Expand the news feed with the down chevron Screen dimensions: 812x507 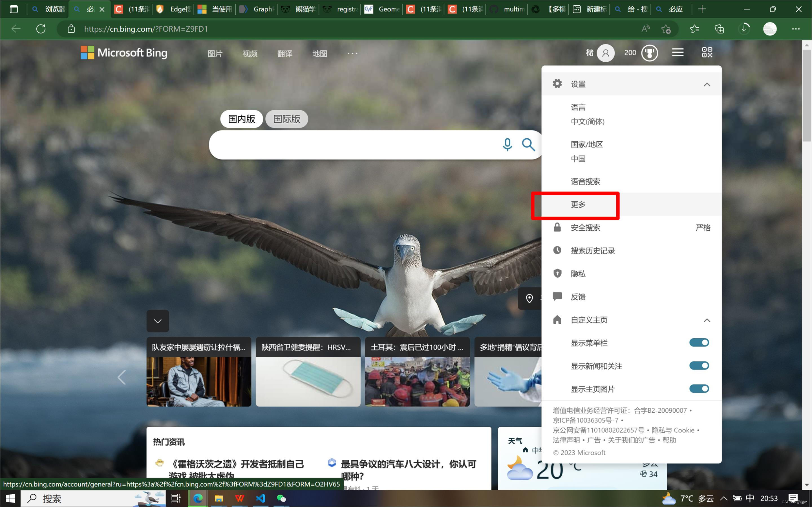[x=158, y=321]
